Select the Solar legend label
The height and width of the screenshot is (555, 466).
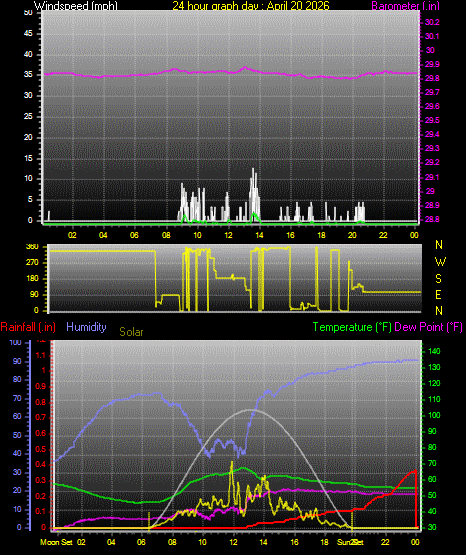[131, 332]
